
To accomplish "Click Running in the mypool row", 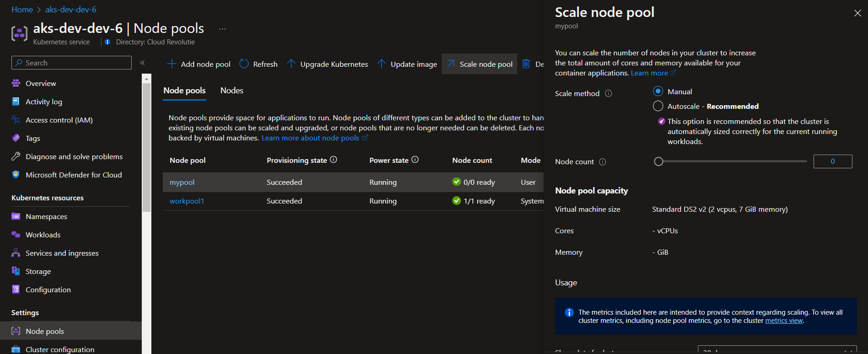I will (x=383, y=182).
